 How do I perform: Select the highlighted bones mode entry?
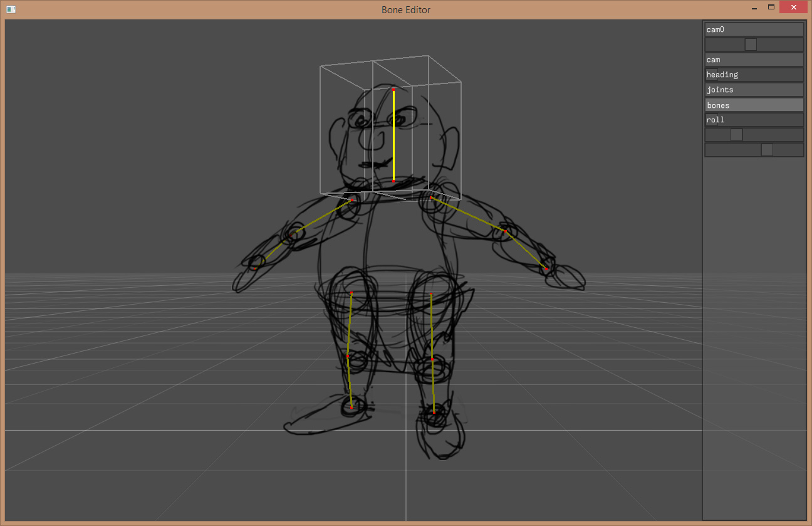click(754, 105)
